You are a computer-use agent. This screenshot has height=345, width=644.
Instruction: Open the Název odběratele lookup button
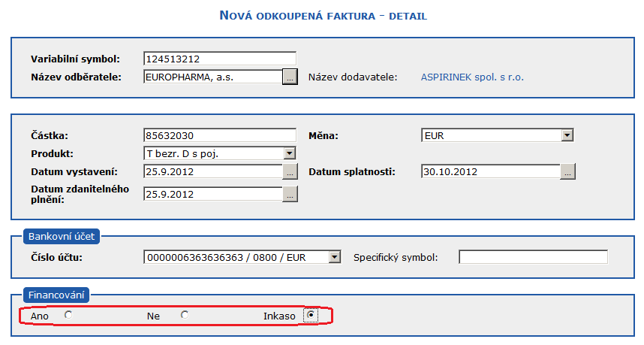tap(290, 77)
